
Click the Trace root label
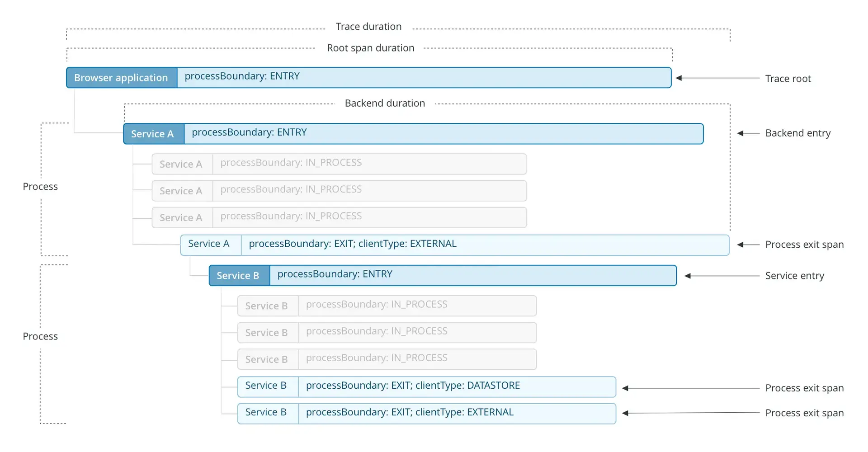click(x=788, y=78)
